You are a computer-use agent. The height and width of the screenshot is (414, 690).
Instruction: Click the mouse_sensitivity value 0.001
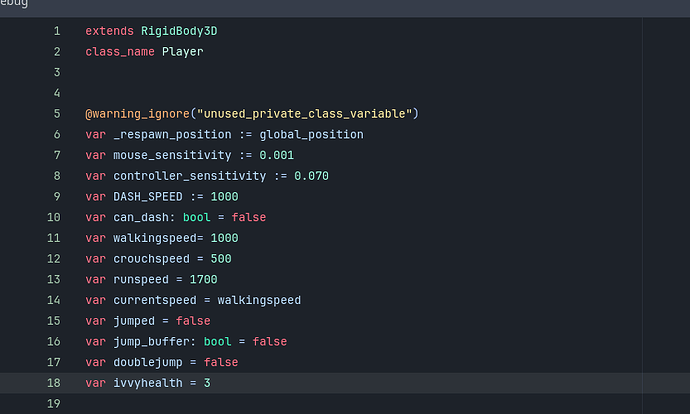[x=277, y=155]
